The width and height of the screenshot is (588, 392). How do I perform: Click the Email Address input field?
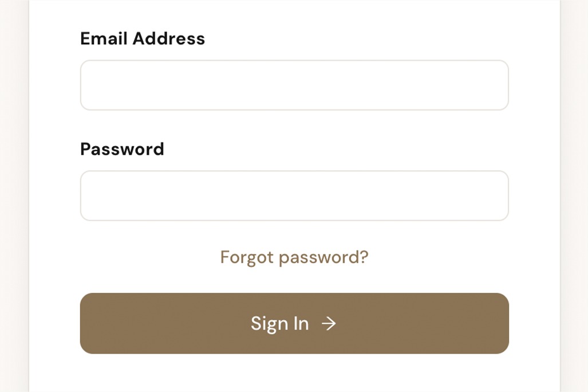tap(294, 85)
